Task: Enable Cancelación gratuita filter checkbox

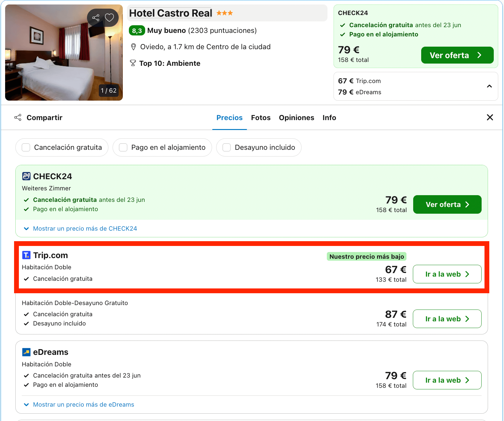Action: (x=26, y=147)
